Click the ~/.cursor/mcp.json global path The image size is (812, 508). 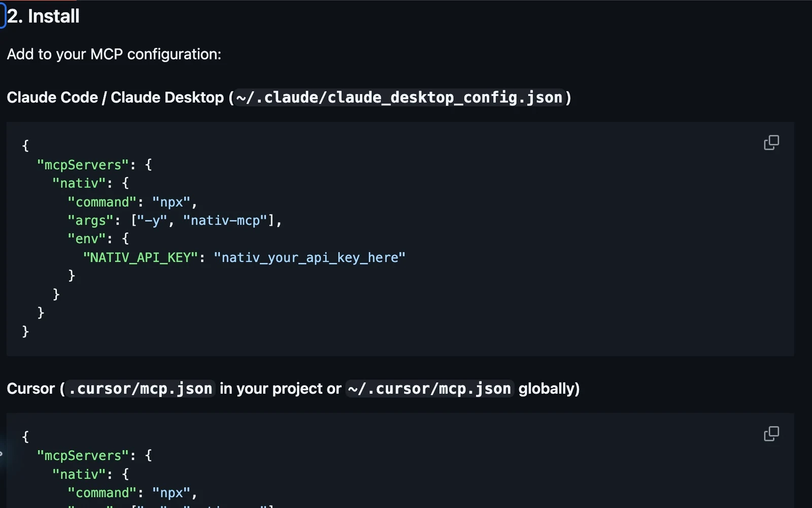429,389
